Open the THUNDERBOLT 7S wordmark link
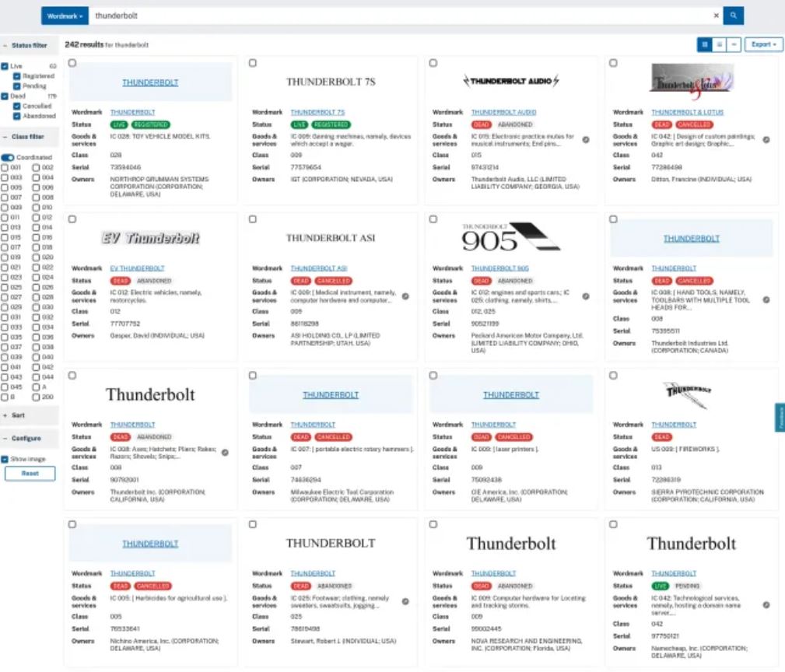Screen dimensions: 785x672 pyautogui.click(x=318, y=111)
